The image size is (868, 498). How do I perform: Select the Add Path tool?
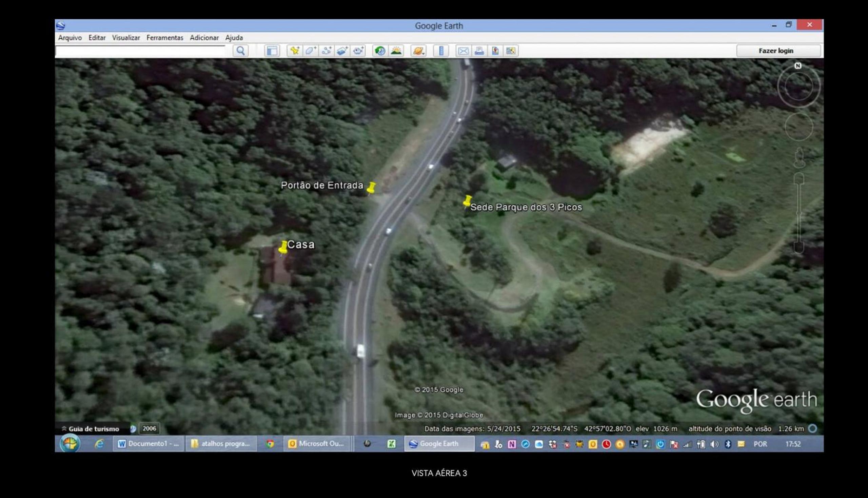(327, 51)
